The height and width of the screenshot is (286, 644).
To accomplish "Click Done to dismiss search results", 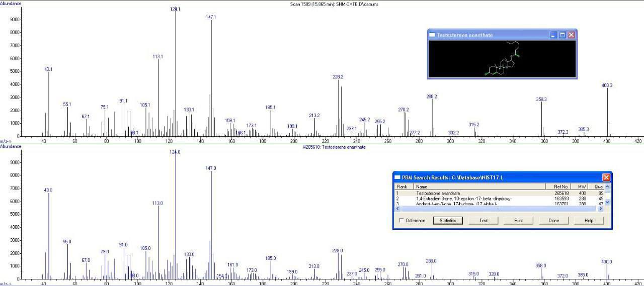I will click(554, 221).
